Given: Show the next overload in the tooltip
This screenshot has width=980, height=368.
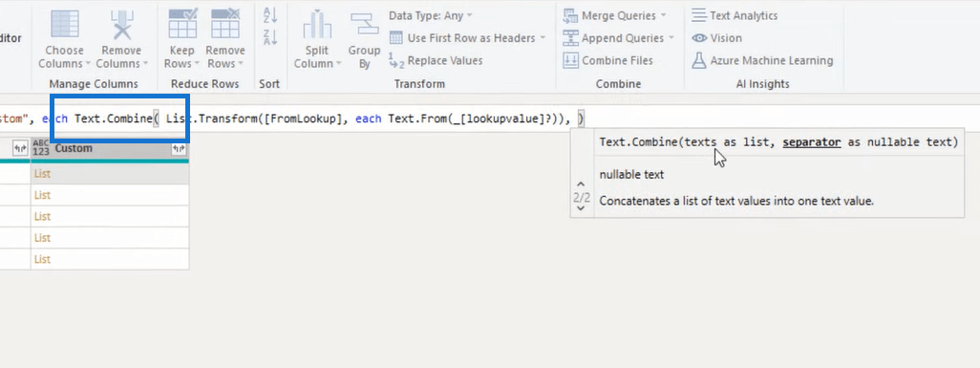Looking at the screenshot, I should click(582, 208).
